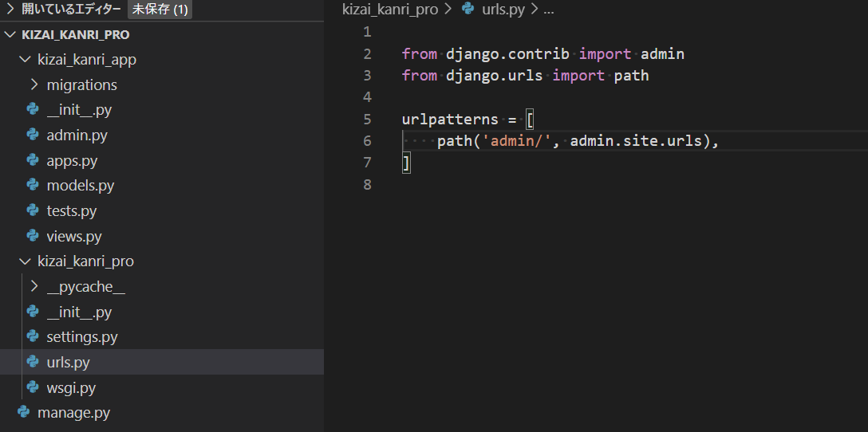This screenshot has width=868, height=432.
Task: Click Python icon in the breadcrumb
Action: (468, 10)
